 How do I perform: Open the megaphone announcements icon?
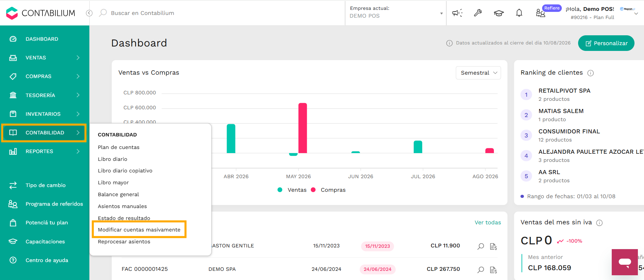457,13
